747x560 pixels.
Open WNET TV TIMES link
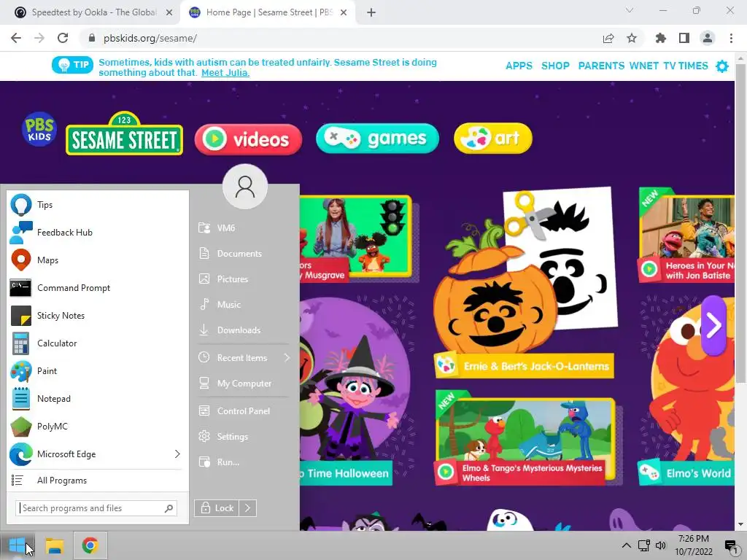(x=669, y=66)
